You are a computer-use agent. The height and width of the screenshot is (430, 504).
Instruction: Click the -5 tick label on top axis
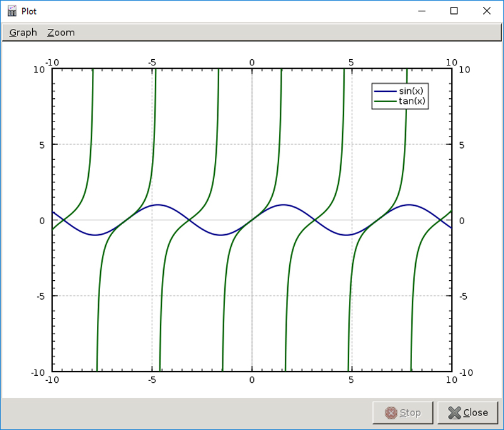tap(152, 62)
